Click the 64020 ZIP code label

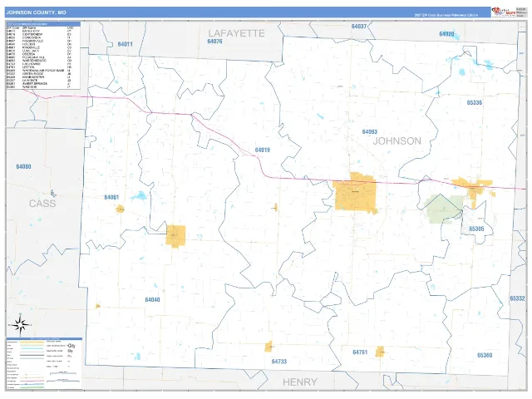point(446,34)
